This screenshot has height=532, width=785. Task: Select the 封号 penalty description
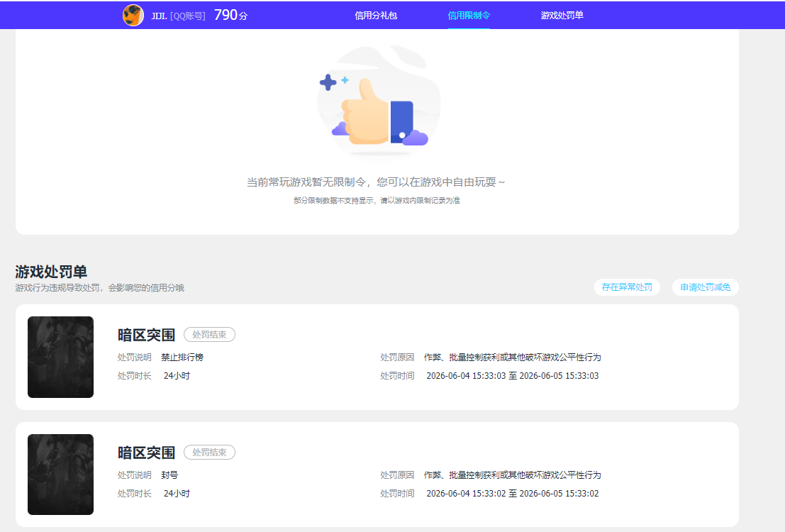click(169, 475)
